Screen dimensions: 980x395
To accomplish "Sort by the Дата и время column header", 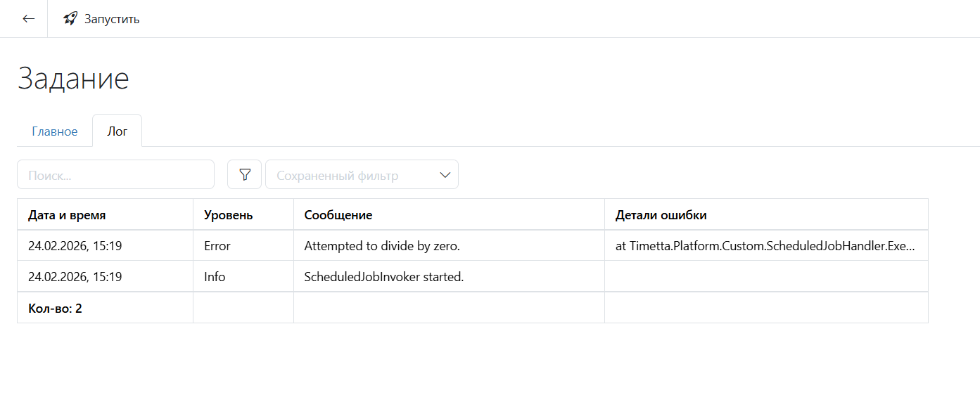I will (x=67, y=215).
